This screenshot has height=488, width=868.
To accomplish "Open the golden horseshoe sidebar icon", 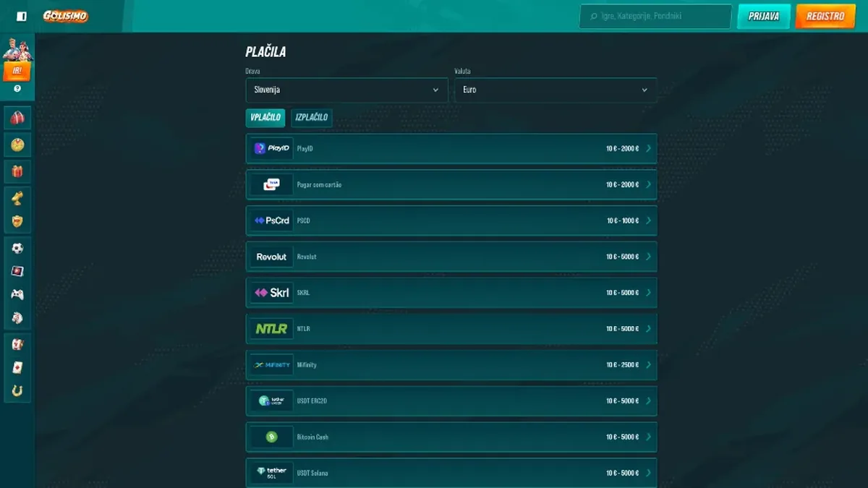I will [x=17, y=391].
